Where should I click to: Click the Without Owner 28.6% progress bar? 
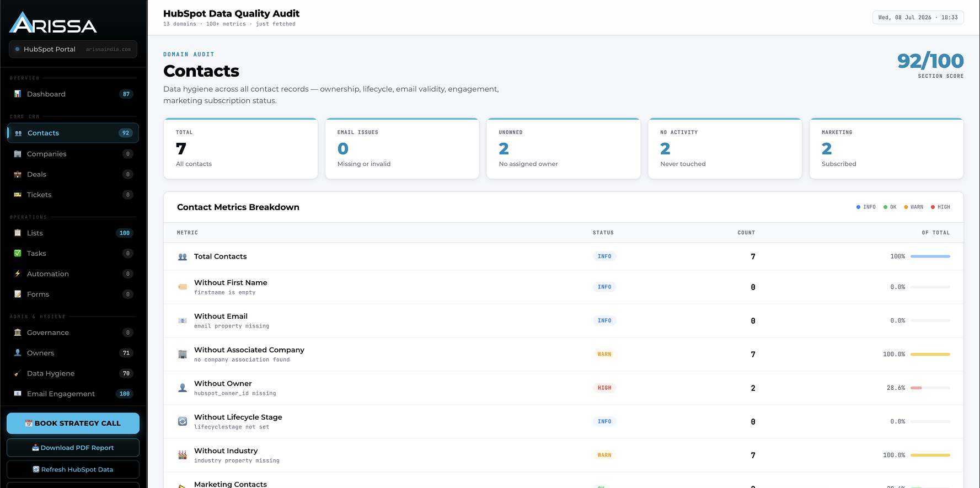coord(930,388)
